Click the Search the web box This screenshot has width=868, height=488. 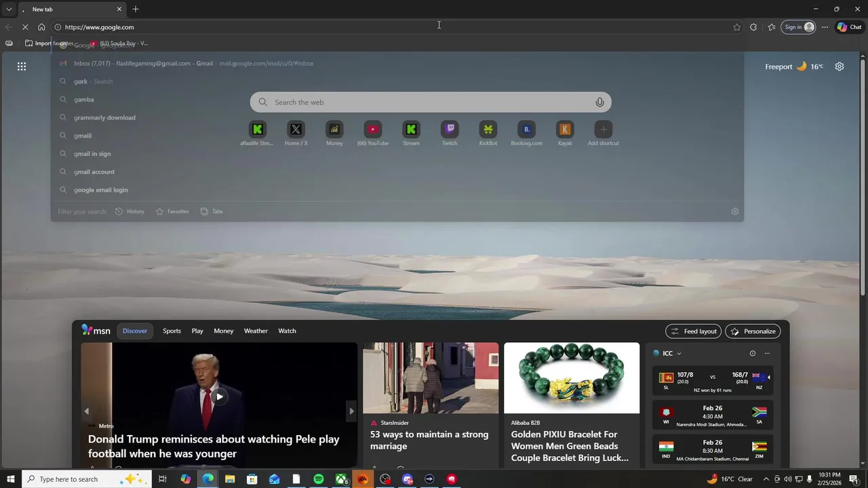431,102
